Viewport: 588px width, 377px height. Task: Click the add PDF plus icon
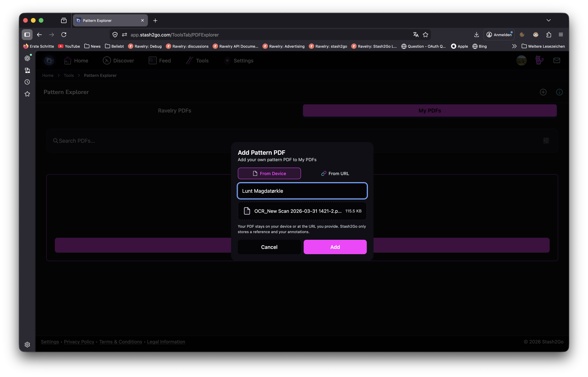point(543,92)
